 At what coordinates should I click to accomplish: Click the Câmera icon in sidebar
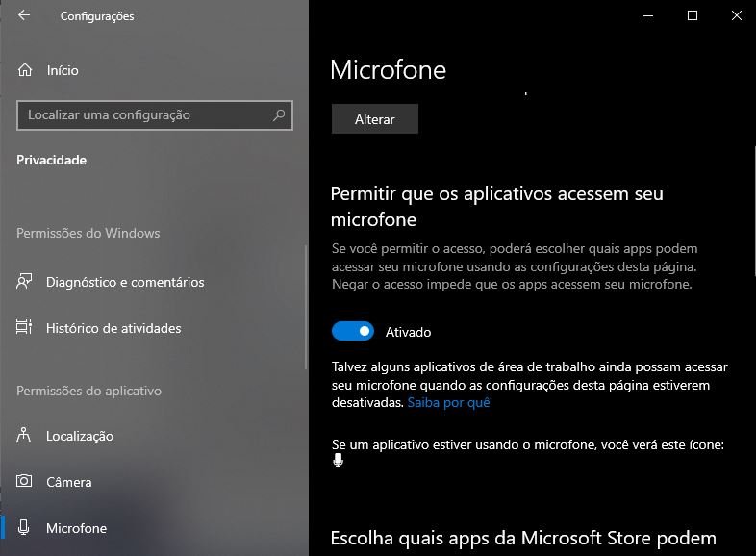pyautogui.click(x=24, y=481)
